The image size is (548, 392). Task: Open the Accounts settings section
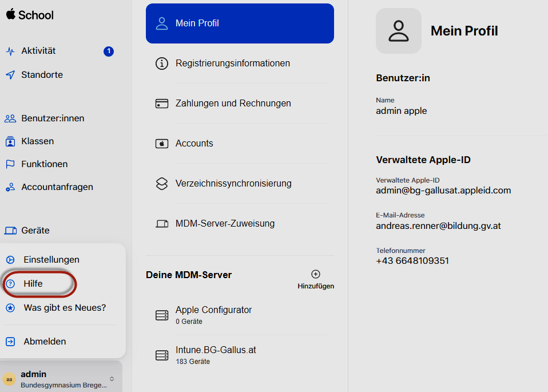pos(194,144)
